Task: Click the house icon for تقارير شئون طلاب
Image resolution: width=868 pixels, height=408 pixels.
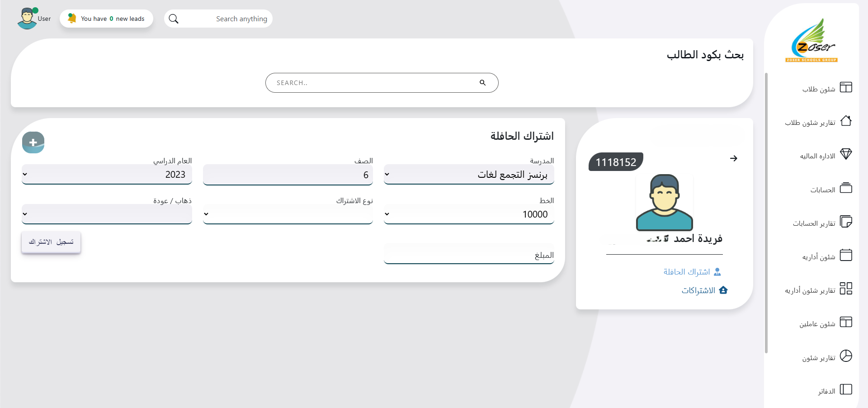Action: 845,121
